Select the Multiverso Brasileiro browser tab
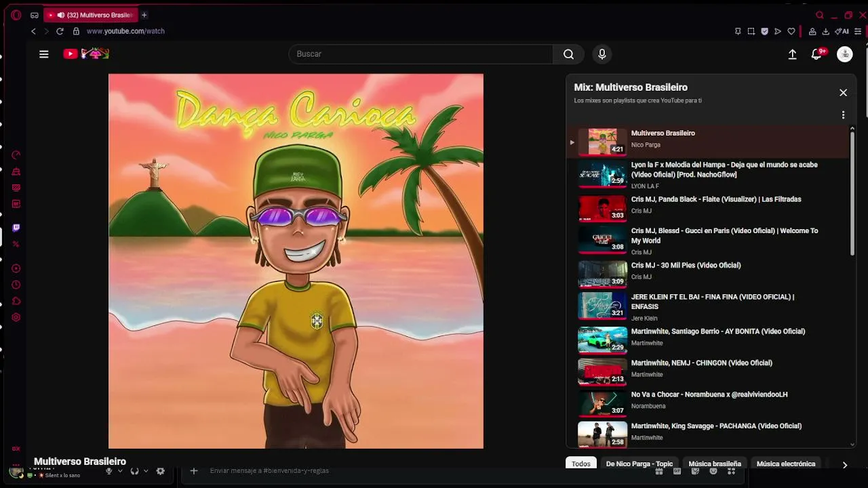The image size is (868, 488). [91, 15]
